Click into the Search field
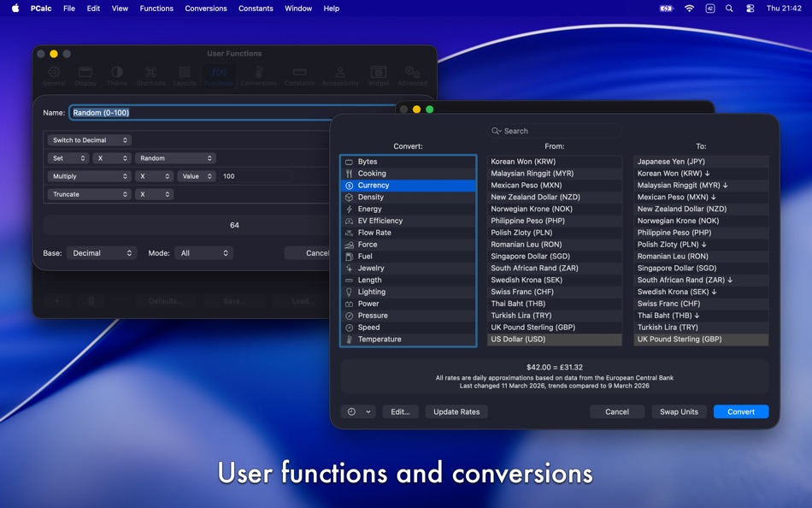812x508 pixels. pyautogui.click(x=555, y=131)
